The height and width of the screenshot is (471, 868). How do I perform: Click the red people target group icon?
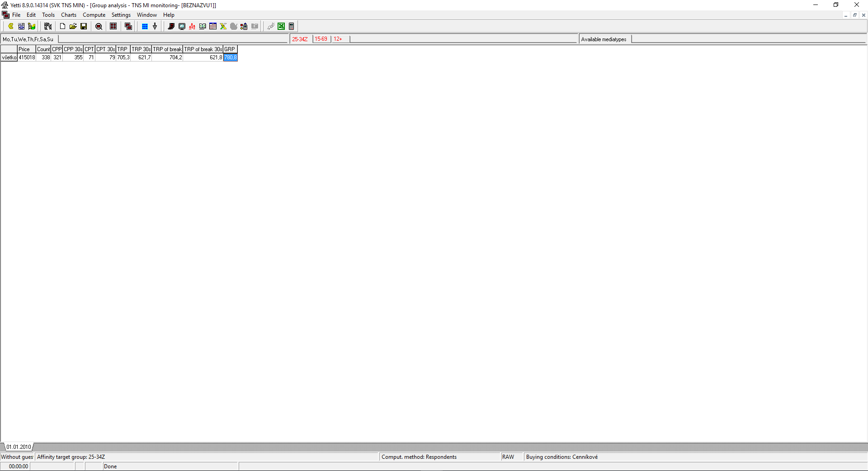[x=192, y=26]
